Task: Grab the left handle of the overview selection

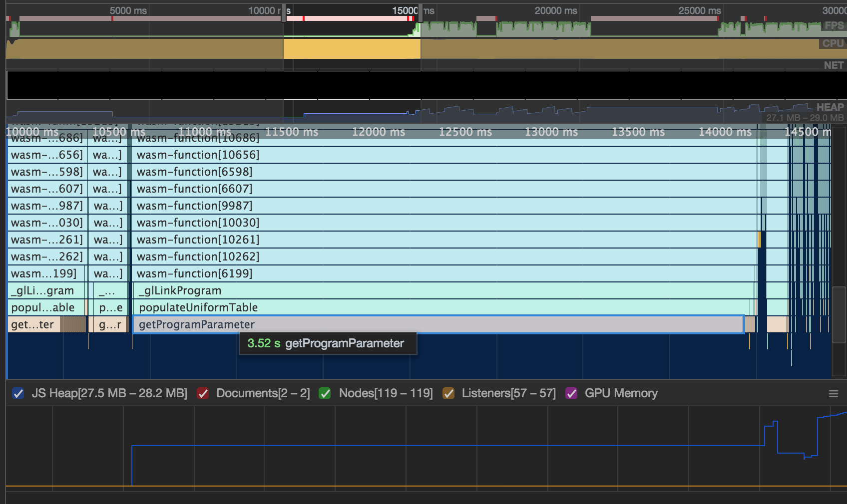Action: pyautogui.click(x=284, y=14)
